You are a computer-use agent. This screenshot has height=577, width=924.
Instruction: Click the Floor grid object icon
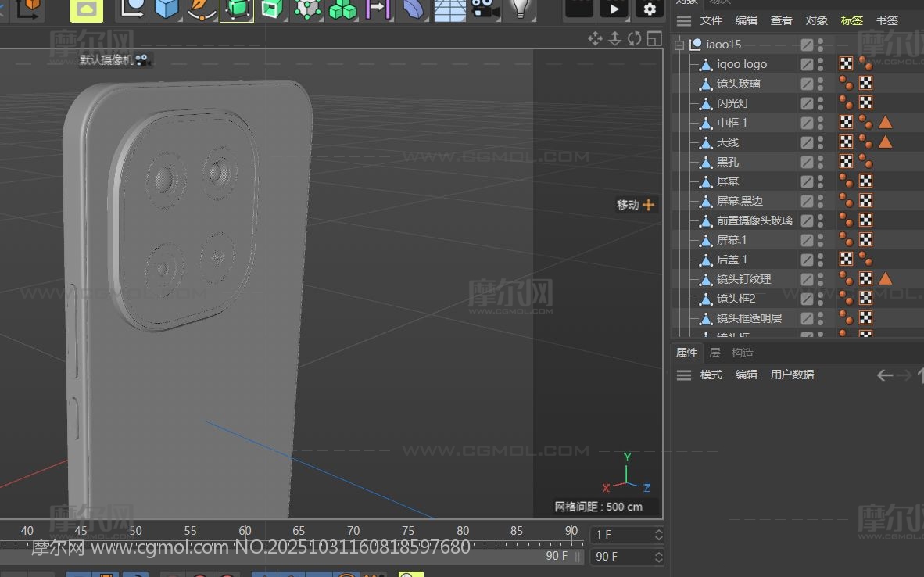(449, 9)
